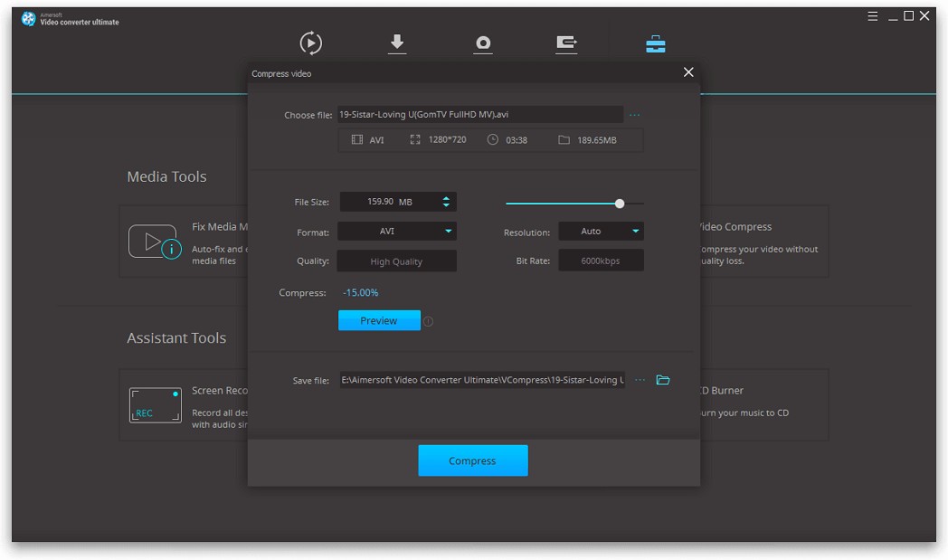Preview the compressed video
This screenshot has height=560, width=948.
379,320
